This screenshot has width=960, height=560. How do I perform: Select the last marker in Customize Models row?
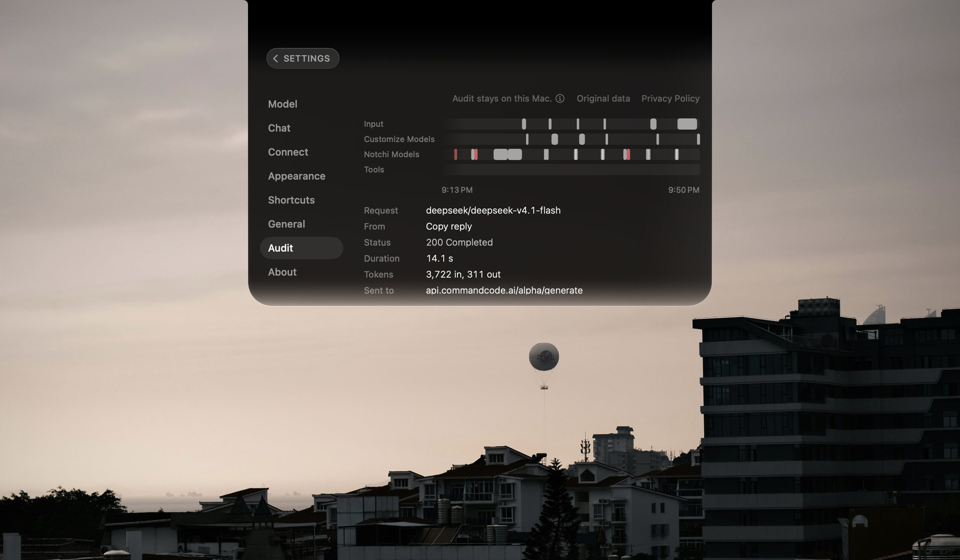[698, 139]
